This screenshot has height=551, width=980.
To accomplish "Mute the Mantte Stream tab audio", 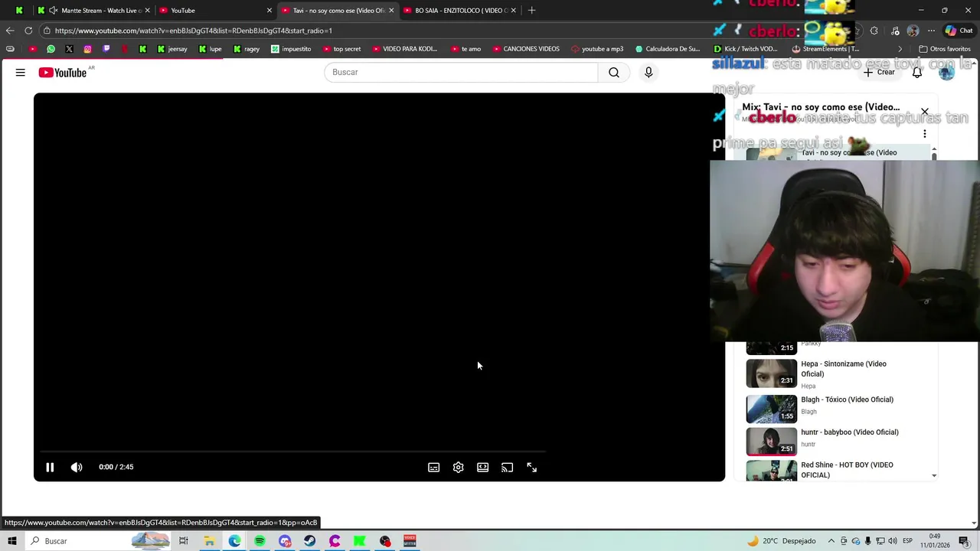I will pos(54,11).
